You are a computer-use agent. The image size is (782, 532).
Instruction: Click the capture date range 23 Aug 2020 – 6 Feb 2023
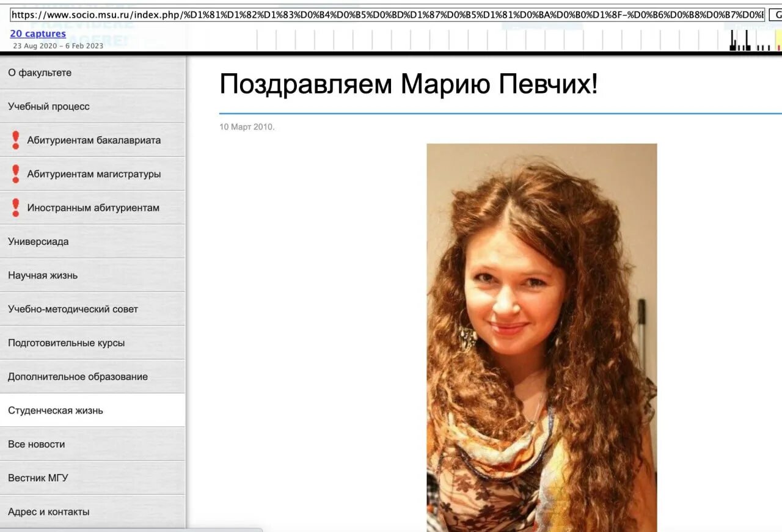pyautogui.click(x=58, y=46)
